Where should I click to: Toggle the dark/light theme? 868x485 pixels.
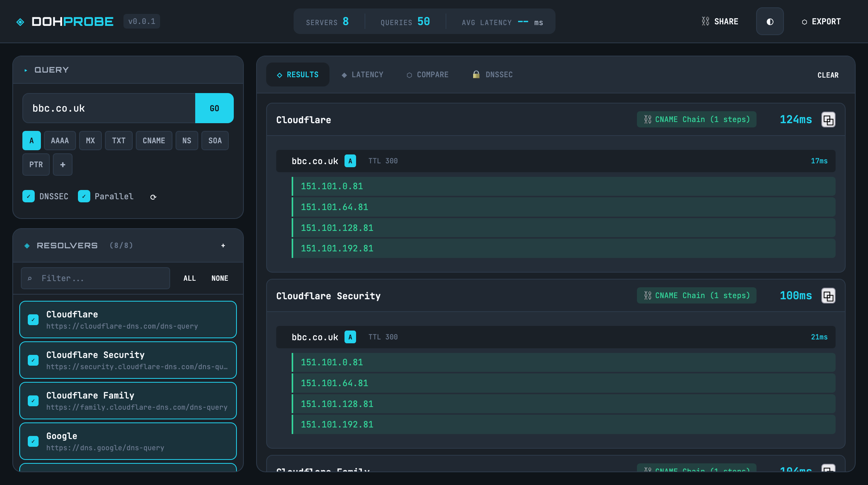pos(770,21)
